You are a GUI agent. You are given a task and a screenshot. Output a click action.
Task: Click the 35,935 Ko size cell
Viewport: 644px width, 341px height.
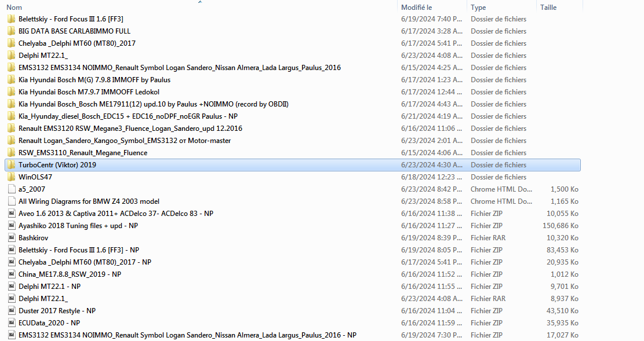(562, 323)
